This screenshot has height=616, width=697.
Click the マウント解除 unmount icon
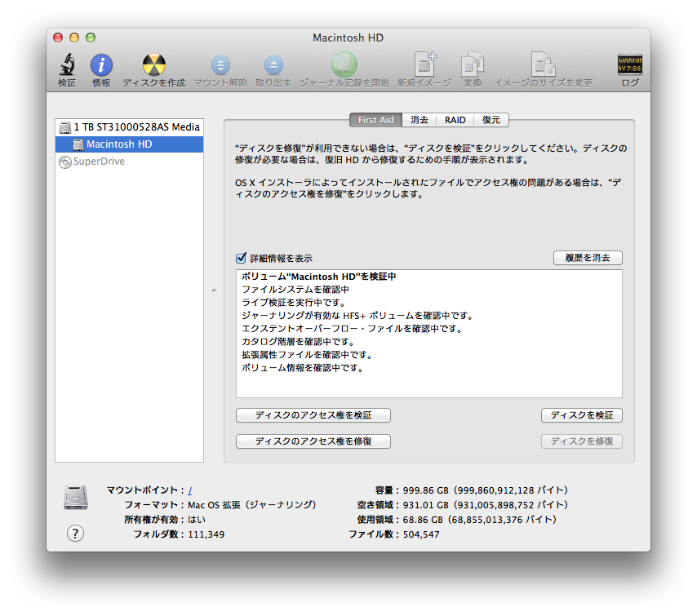tap(220, 65)
